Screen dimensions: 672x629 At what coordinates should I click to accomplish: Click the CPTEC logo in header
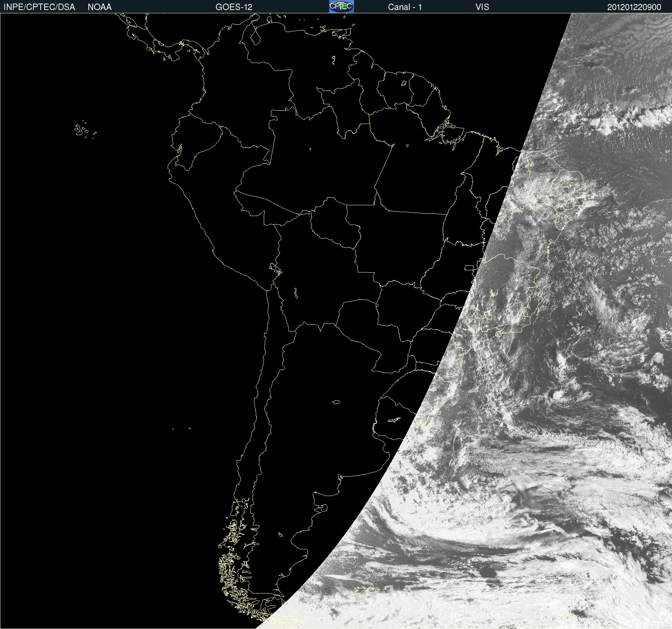341,6
